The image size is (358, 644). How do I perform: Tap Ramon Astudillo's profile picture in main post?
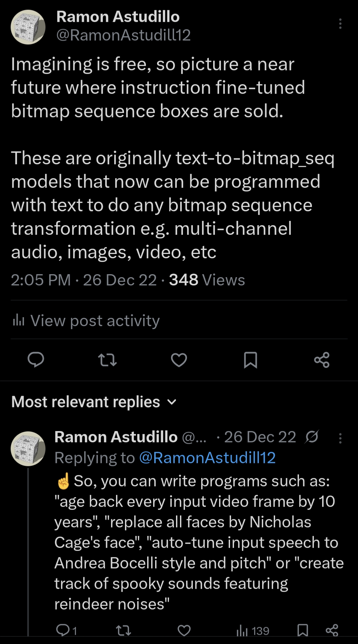28,27
